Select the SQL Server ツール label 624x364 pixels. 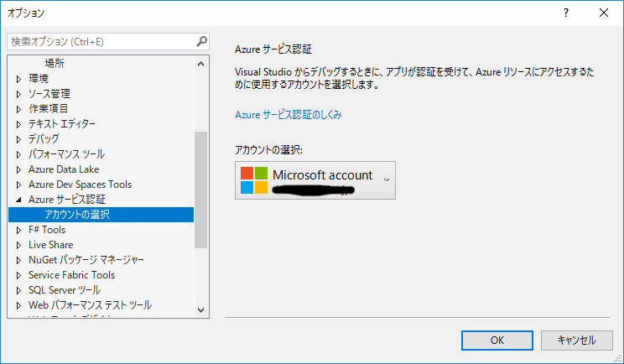(x=65, y=290)
